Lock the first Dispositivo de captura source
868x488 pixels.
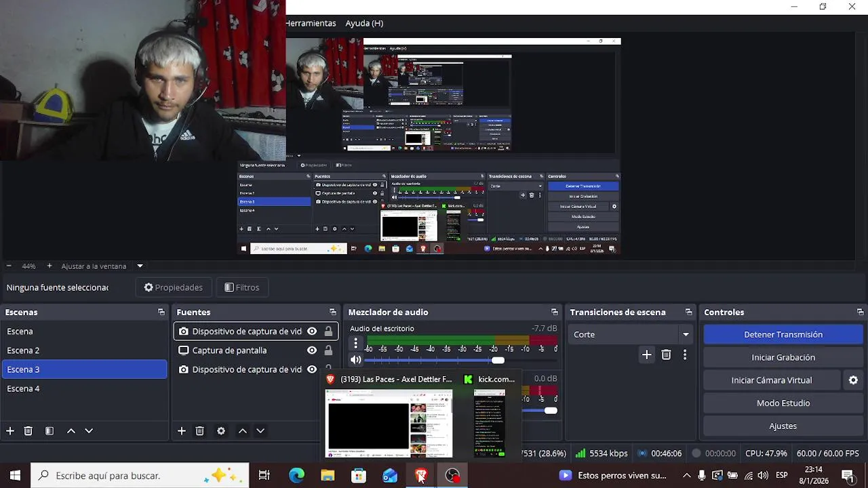(x=328, y=331)
